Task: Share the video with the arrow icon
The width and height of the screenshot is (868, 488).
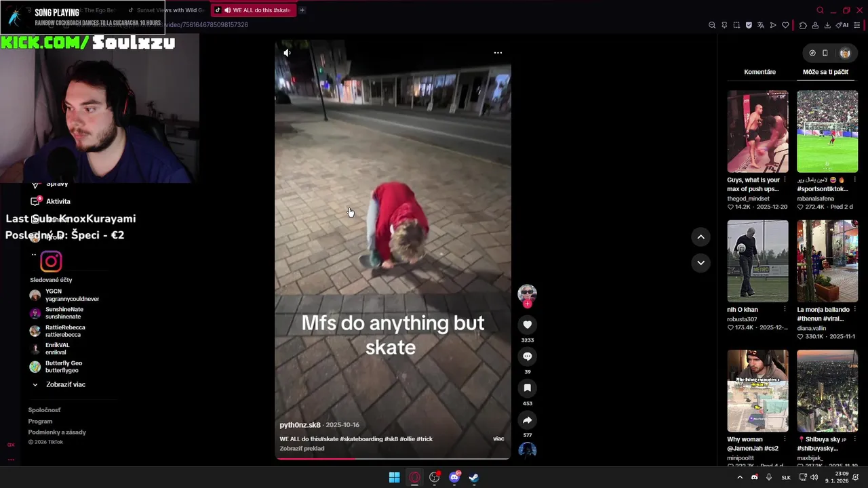Action: (x=527, y=420)
